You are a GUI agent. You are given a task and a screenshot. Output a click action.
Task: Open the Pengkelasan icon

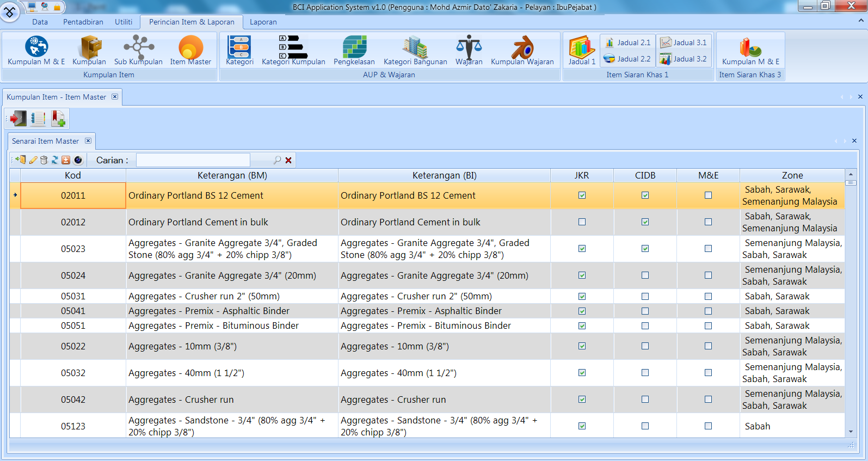coord(354,51)
